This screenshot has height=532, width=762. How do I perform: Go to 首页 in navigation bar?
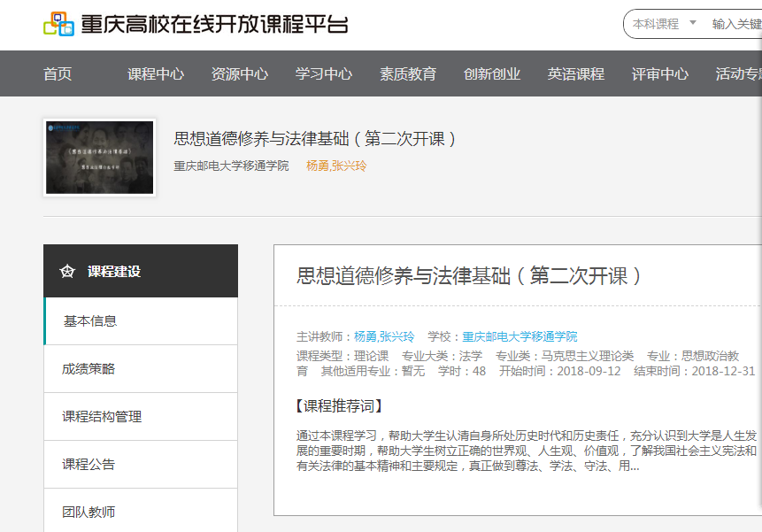(x=58, y=74)
